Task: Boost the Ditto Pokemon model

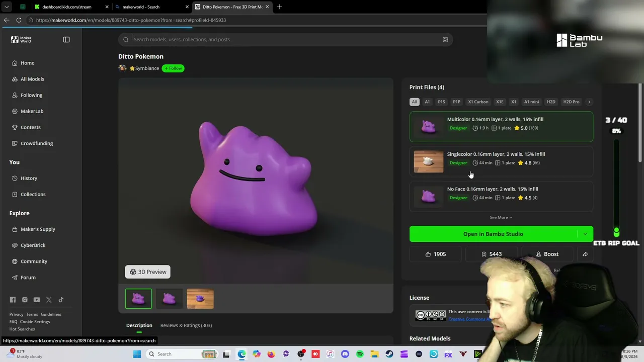Action: tap(547, 254)
